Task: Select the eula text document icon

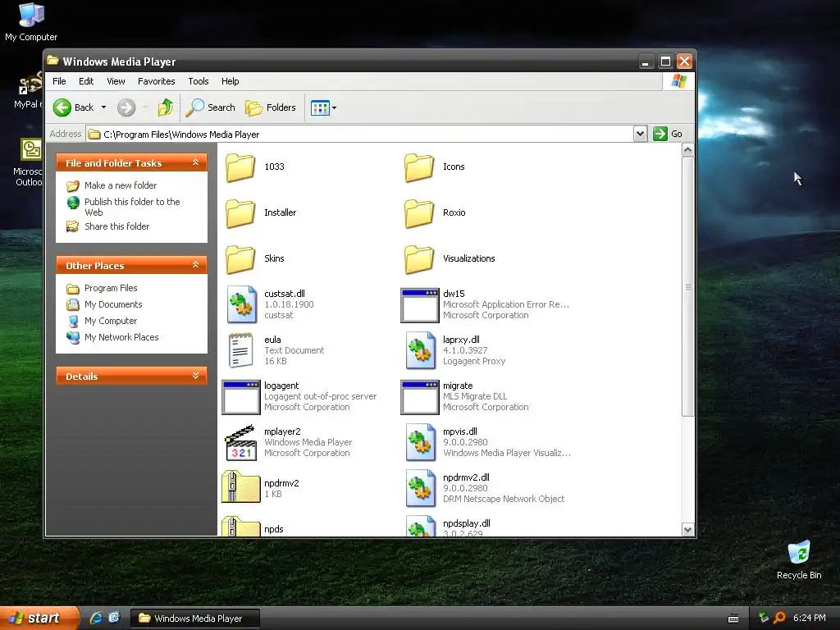Action: (x=240, y=350)
